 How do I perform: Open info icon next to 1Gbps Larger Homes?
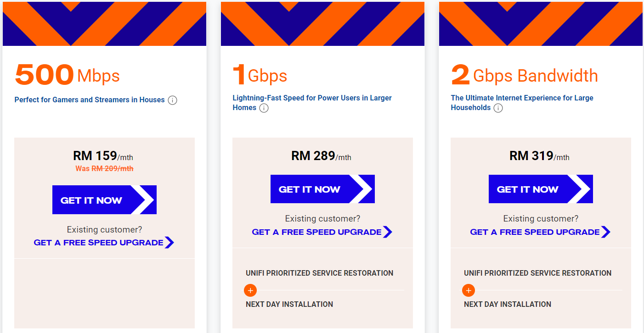(x=264, y=108)
